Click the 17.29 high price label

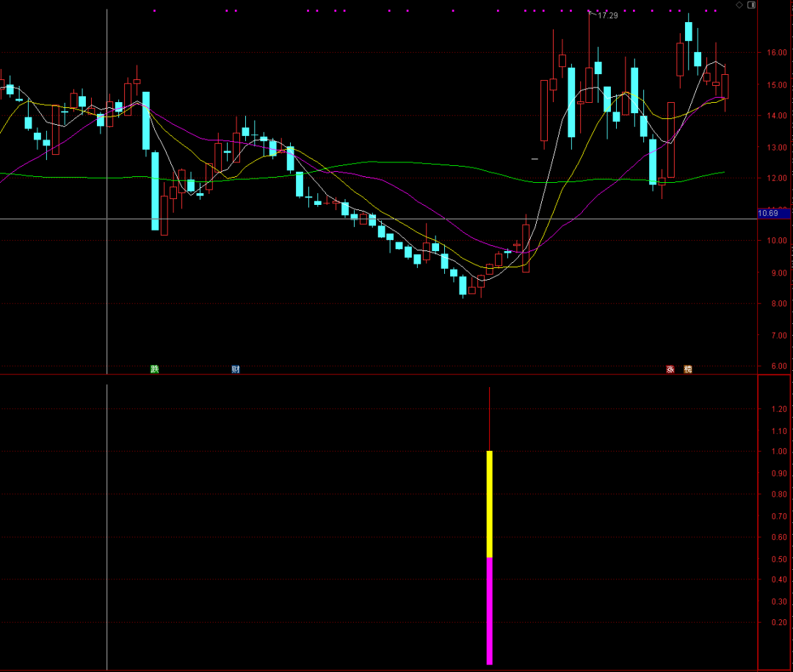(x=607, y=15)
